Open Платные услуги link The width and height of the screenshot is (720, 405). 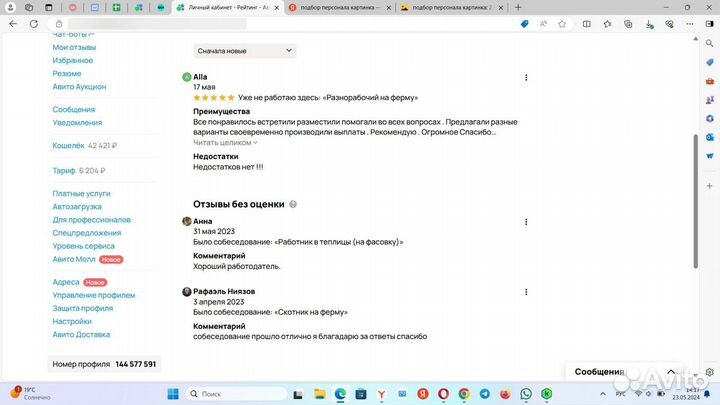pyautogui.click(x=81, y=193)
